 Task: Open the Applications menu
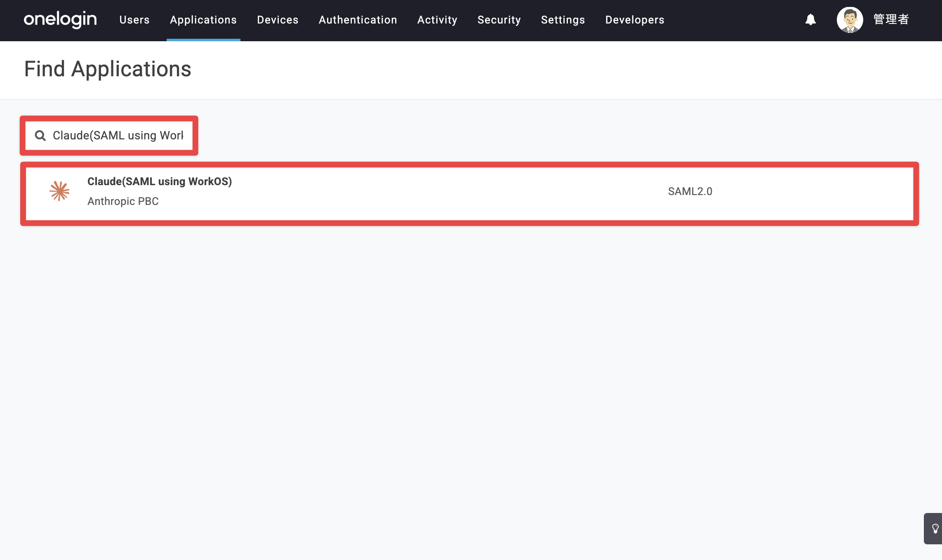coord(203,20)
